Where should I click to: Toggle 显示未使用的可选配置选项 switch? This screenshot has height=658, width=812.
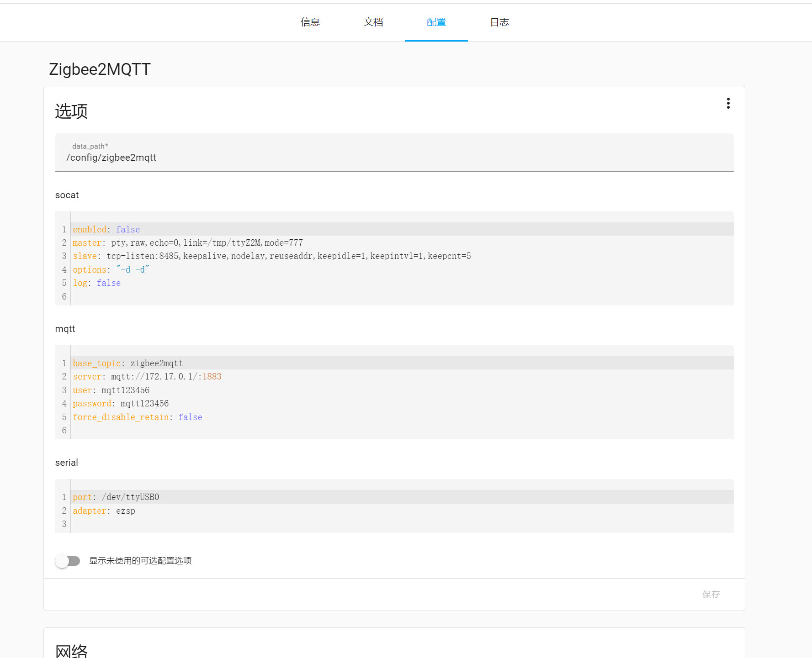pos(68,561)
